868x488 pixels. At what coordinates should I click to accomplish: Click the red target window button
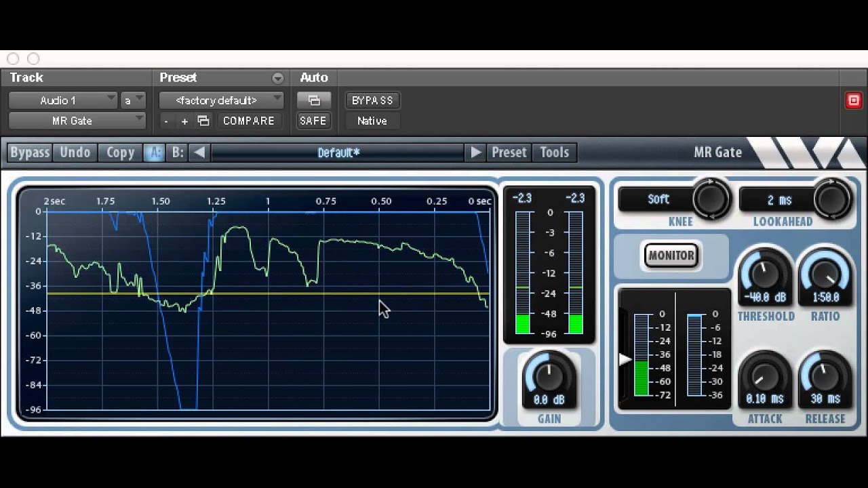(853, 100)
